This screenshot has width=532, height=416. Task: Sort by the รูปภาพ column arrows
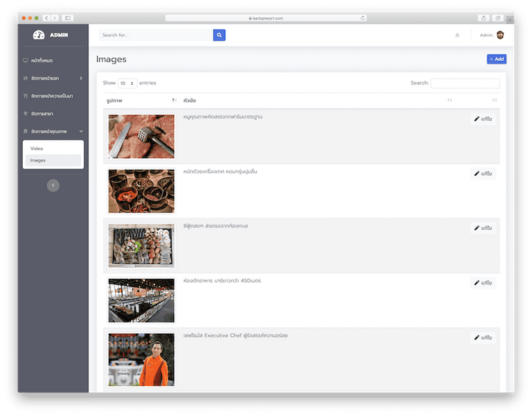pyautogui.click(x=174, y=100)
